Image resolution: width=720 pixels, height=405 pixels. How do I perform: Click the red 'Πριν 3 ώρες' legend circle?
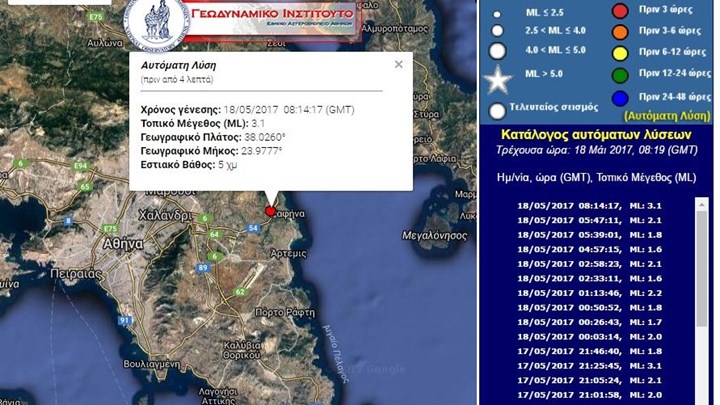pyautogui.click(x=620, y=11)
